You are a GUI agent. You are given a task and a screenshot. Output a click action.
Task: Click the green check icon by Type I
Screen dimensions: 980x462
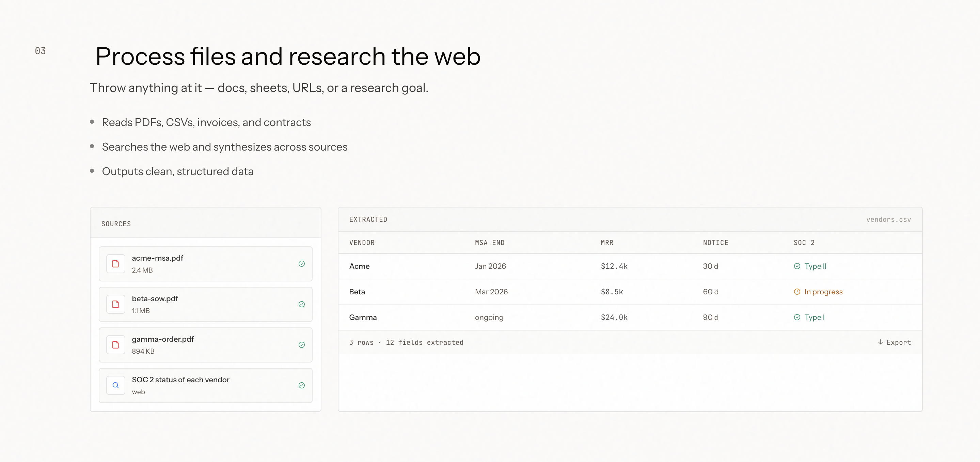tap(797, 318)
